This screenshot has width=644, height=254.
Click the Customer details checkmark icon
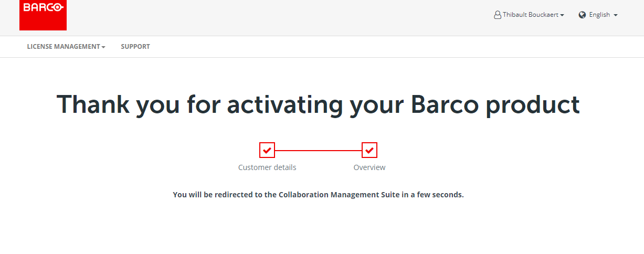point(267,151)
